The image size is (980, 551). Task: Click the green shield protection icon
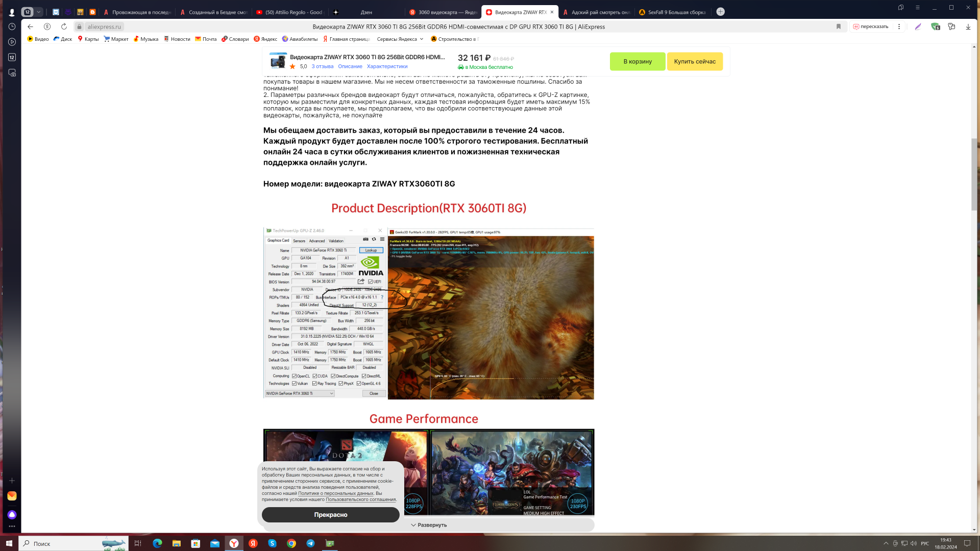(x=935, y=27)
